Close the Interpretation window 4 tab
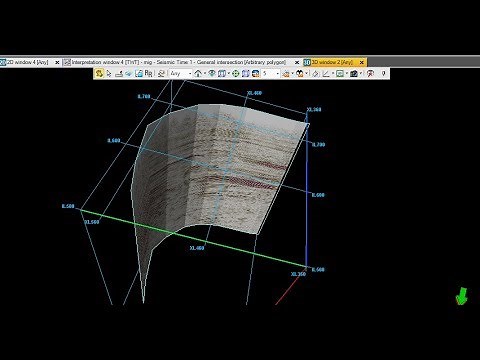The height and width of the screenshot is (360, 480). 297,62
